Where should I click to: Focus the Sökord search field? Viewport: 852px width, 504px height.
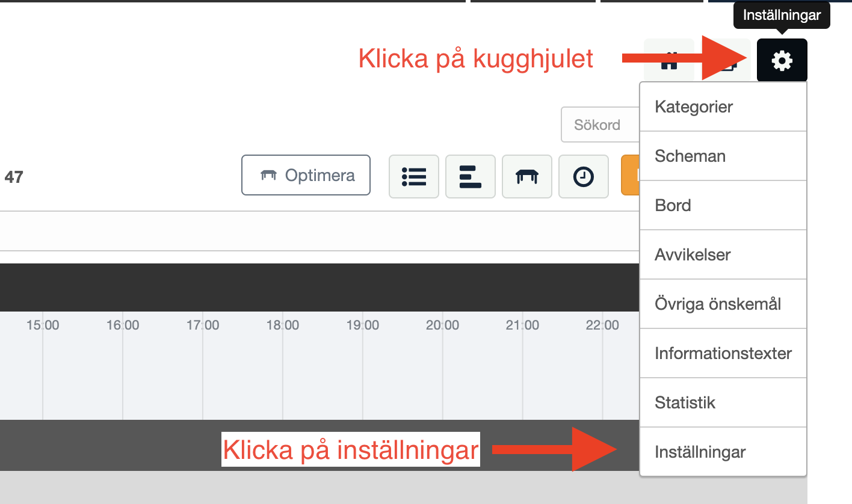point(600,124)
